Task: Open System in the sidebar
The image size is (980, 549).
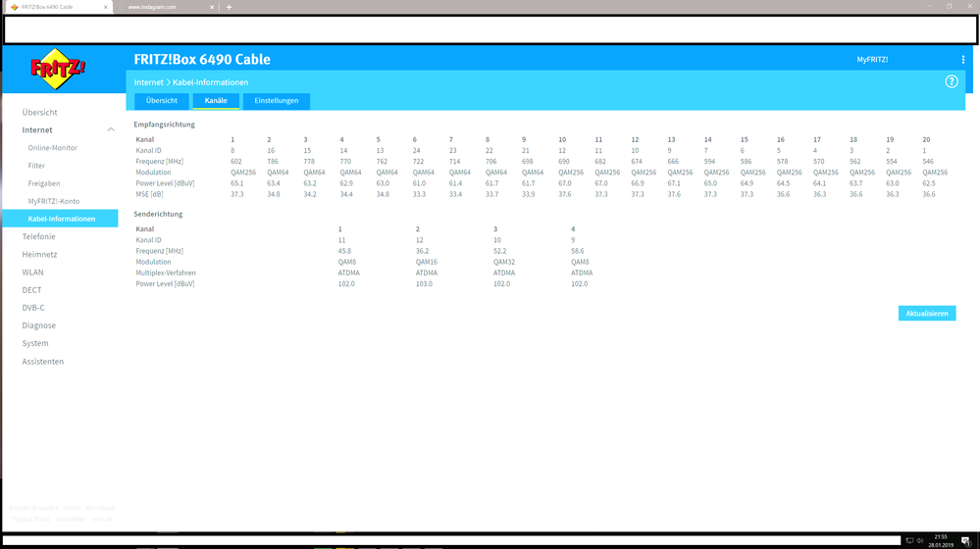Action: tap(35, 343)
